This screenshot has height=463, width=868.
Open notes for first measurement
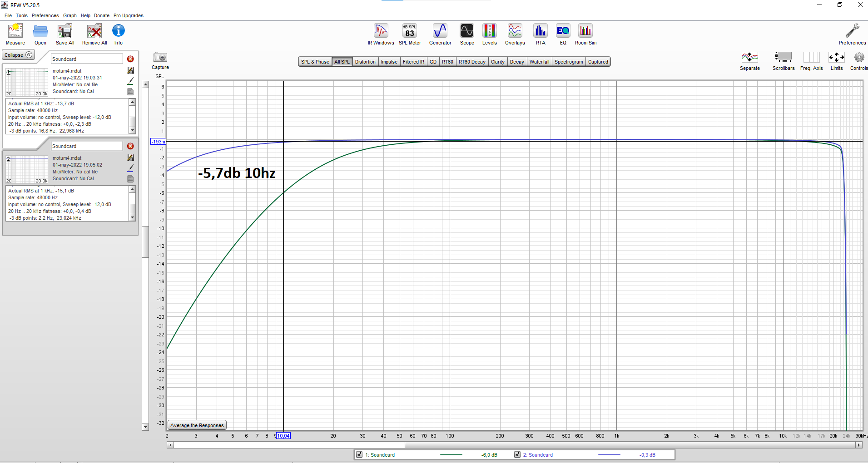[131, 92]
